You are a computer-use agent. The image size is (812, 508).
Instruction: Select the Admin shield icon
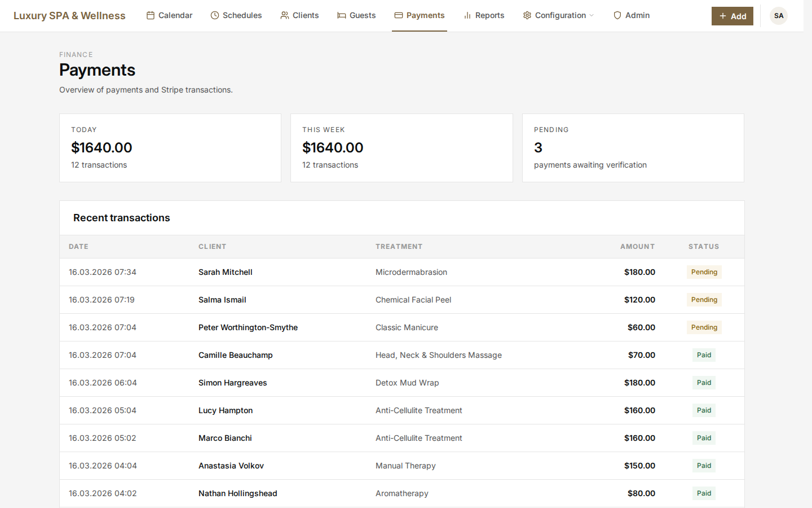tap(617, 15)
